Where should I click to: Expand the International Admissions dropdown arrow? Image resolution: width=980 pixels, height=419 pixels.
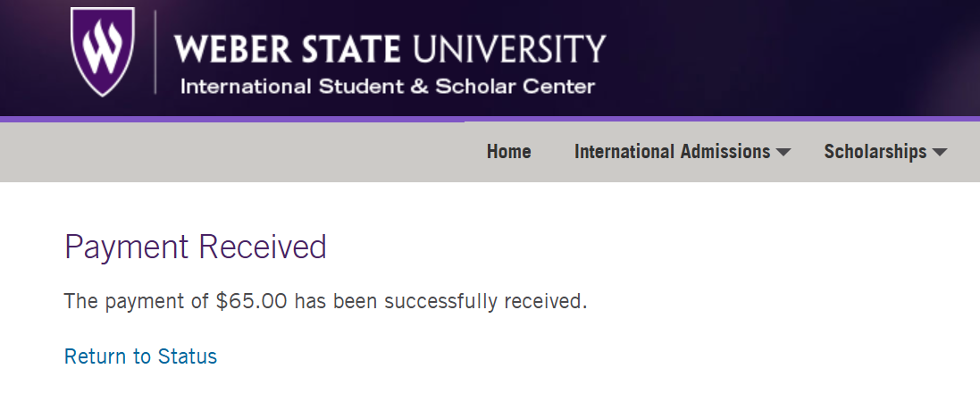(x=783, y=152)
